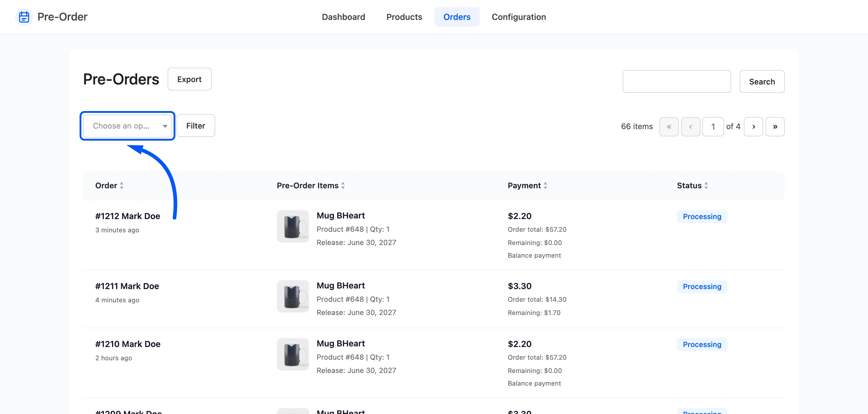Click Mug BHeart product name in order #1212

[341, 216]
